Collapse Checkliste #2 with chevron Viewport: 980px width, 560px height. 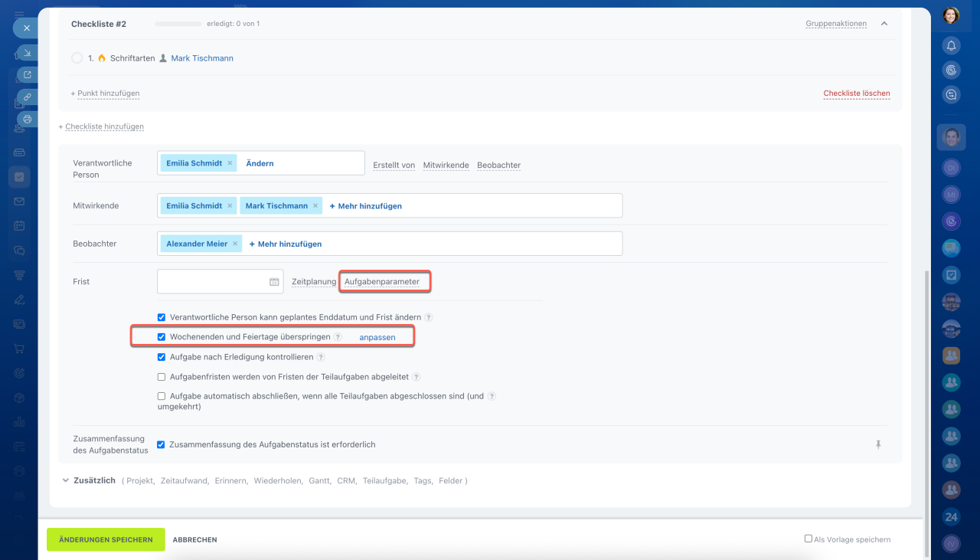click(x=884, y=24)
